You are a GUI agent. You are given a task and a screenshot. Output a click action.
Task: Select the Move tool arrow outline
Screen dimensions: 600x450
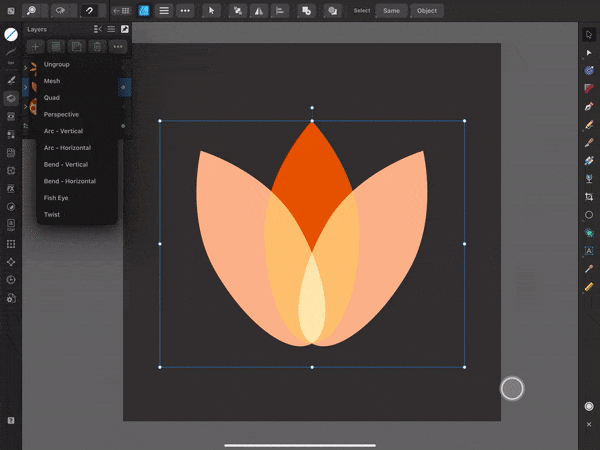pos(589,34)
